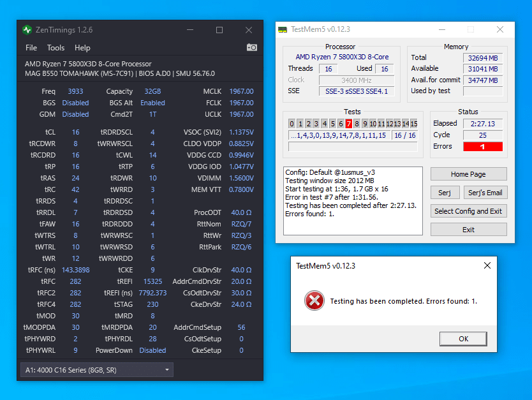Viewport: 532px width, 400px height.
Task: Click the VSOC (SVI2) value 1.1375V
Action: pyautogui.click(x=241, y=132)
